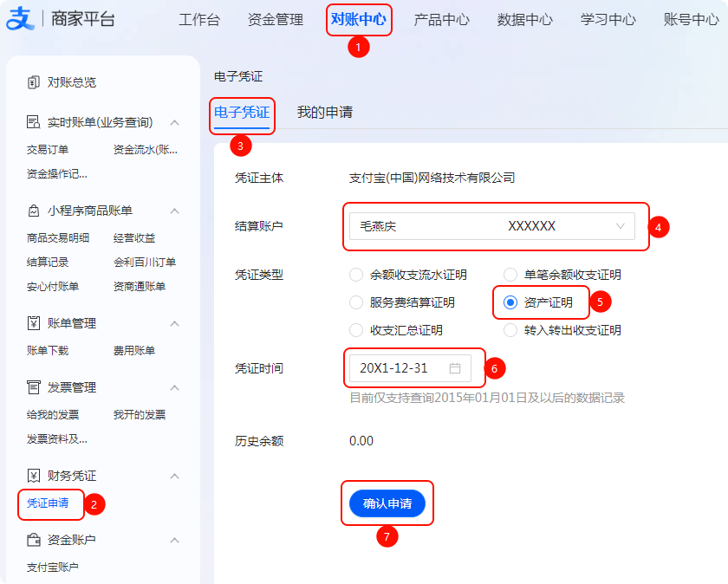The width and height of the screenshot is (728, 584).
Task: Click the 账单管理 section icon
Action: click(x=34, y=323)
